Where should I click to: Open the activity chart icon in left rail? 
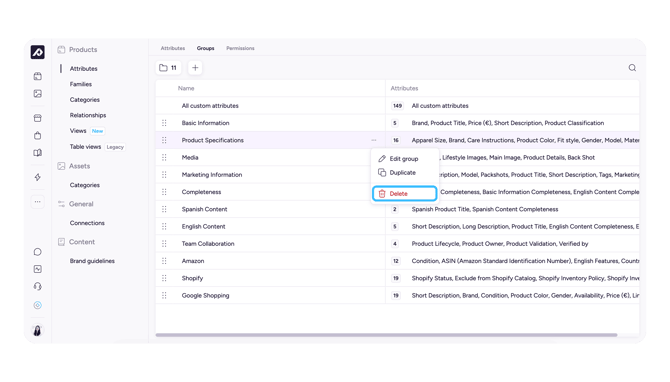[x=38, y=269]
